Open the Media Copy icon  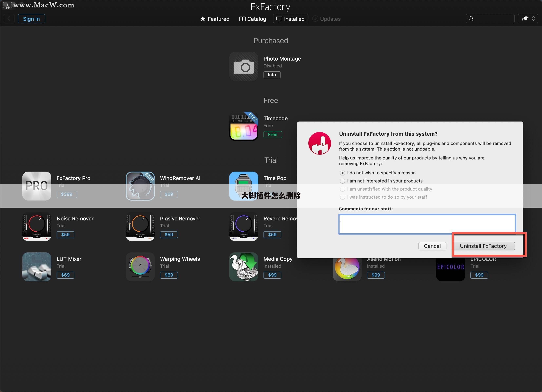(x=244, y=267)
